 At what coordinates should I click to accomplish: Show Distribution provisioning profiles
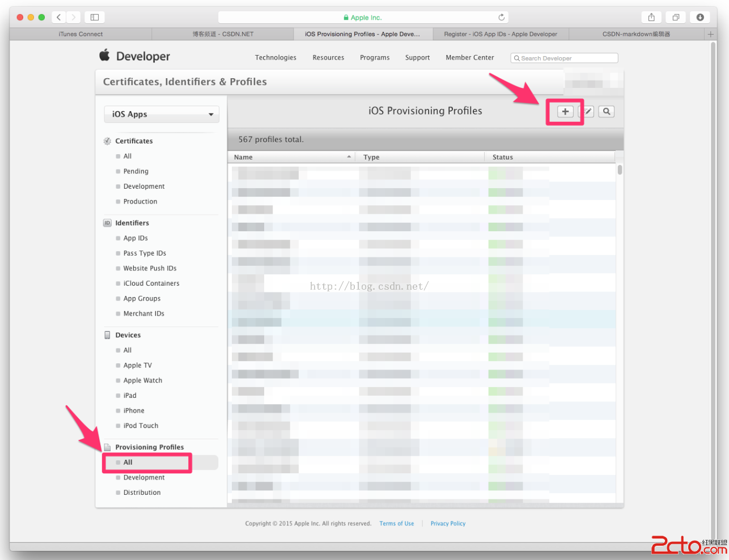[x=142, y=493]
